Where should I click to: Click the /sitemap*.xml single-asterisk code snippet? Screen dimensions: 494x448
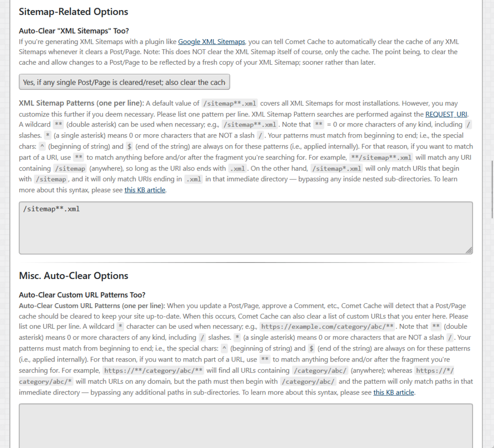pos(336,168)
